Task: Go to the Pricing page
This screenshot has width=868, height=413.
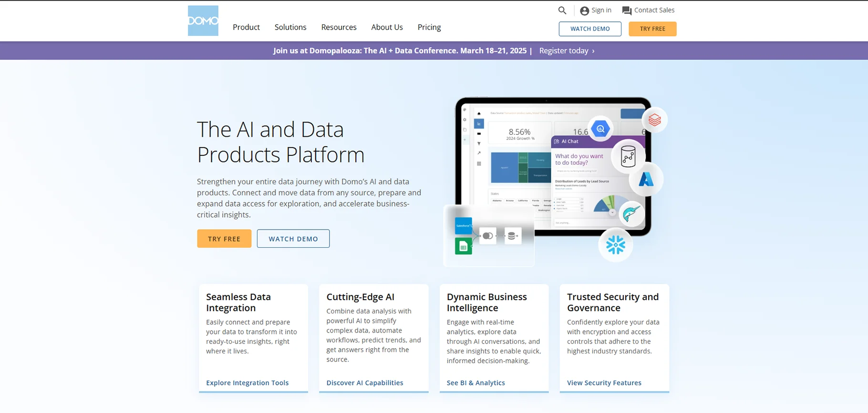Action: coord(429,27)
